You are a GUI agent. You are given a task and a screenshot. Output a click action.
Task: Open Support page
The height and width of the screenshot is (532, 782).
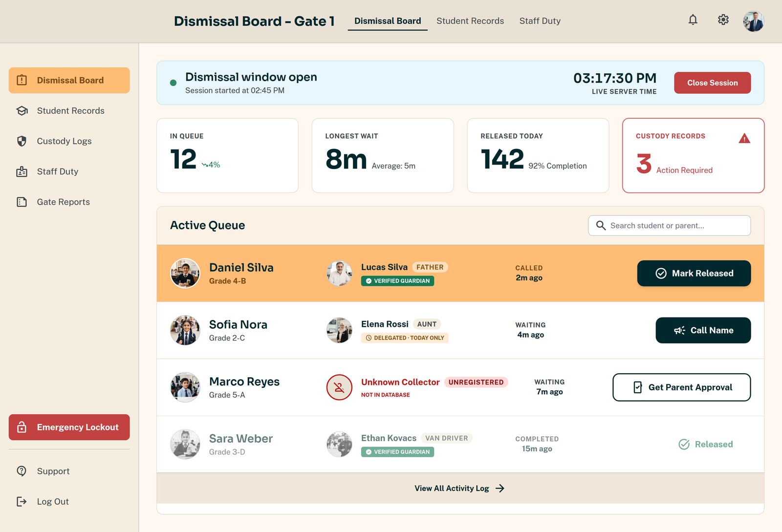tap(69, 471)
